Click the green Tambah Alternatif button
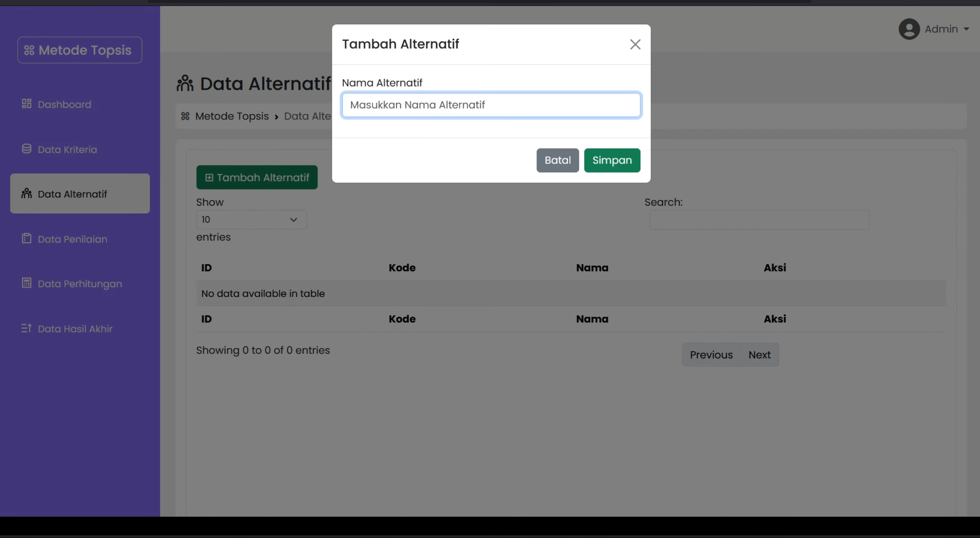The image size is (980, 538). coord(257,177)
